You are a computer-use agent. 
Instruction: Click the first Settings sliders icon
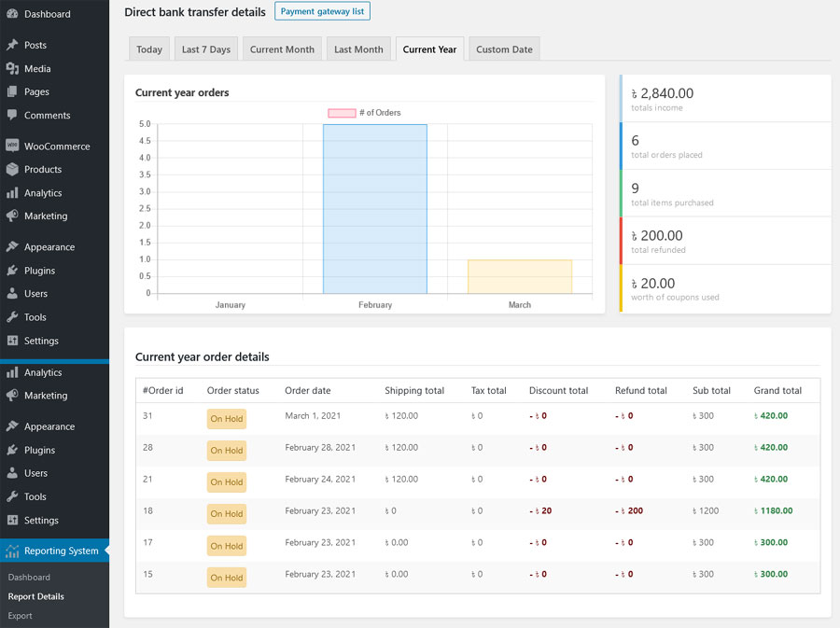click(12, 341)
